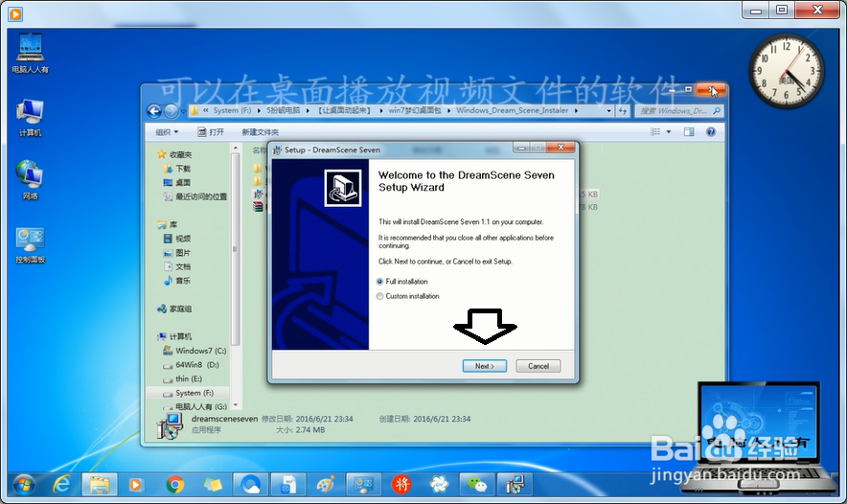This screenshot has height=504, width=847.
Task: Click the desktop clock gadget
Action: (x=786, y=70)
